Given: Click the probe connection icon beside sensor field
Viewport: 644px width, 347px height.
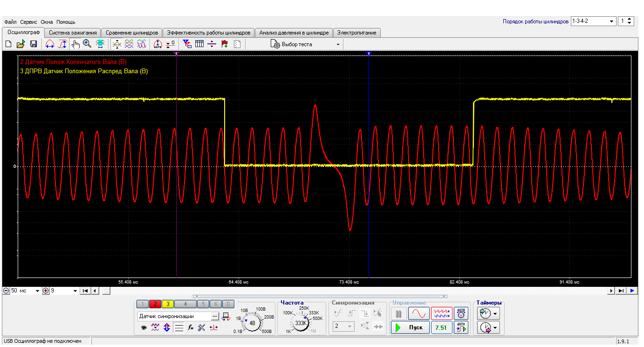Looking at the screenshot, I should click(226, 316).
